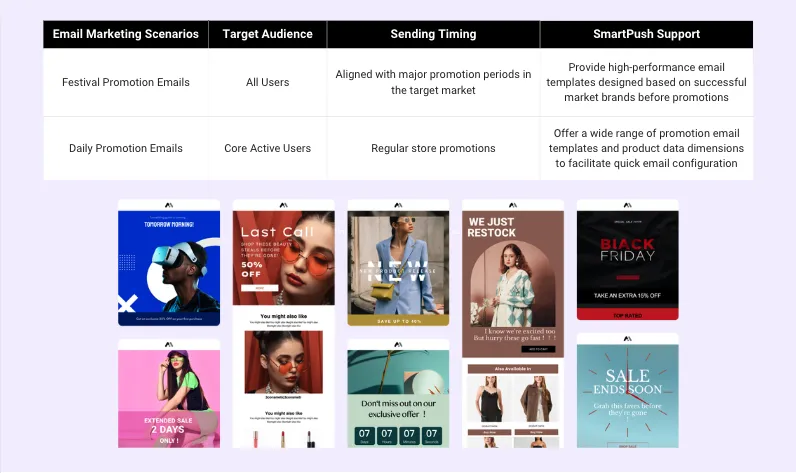The image size is (796, 473).
Task: Select the 'Daily Promotion Emails' cell
Action: 125,148
